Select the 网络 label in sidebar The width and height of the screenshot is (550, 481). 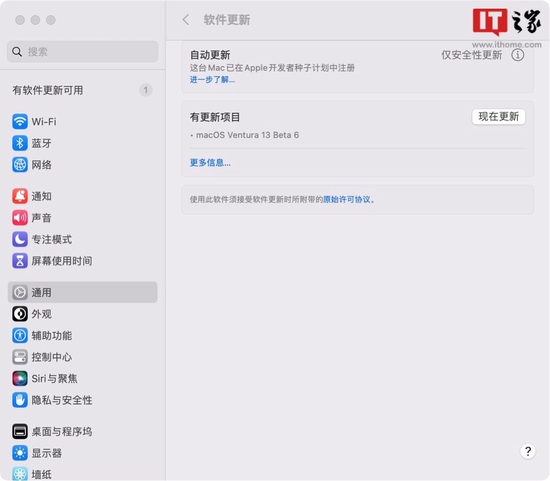click(41, 165)
